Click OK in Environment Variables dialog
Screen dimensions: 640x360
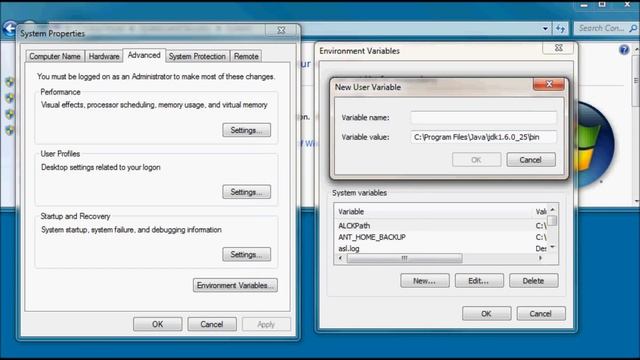(486, 313)
